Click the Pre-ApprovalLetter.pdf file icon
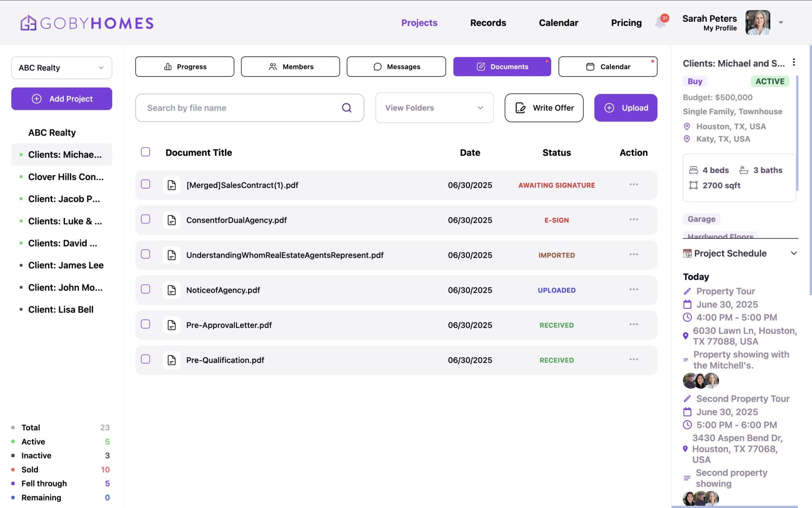Image resolution: width=812 pixels, height=508 pixels. [x=171, y=325]
